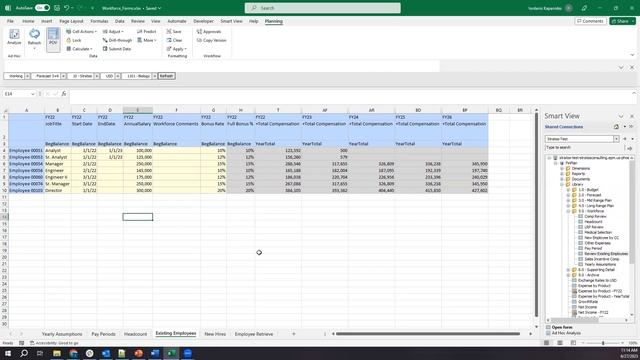This screenshot has height=360, width=640.
Task: Select the Yearly Assumptions sheet tab
Action: click(62, 334)
